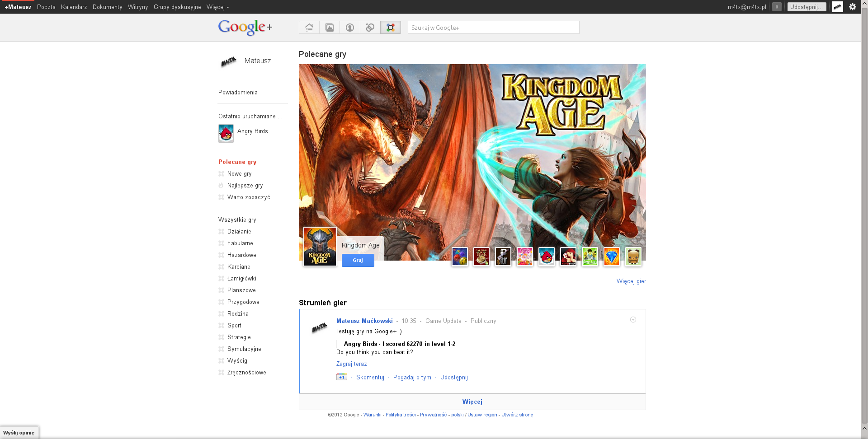Click the Skomentuj link

(x=370, y=377)
